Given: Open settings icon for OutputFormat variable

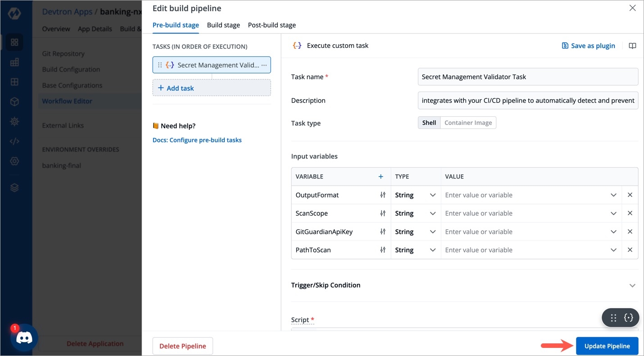Looking at the screenshot, I should 383,195.
